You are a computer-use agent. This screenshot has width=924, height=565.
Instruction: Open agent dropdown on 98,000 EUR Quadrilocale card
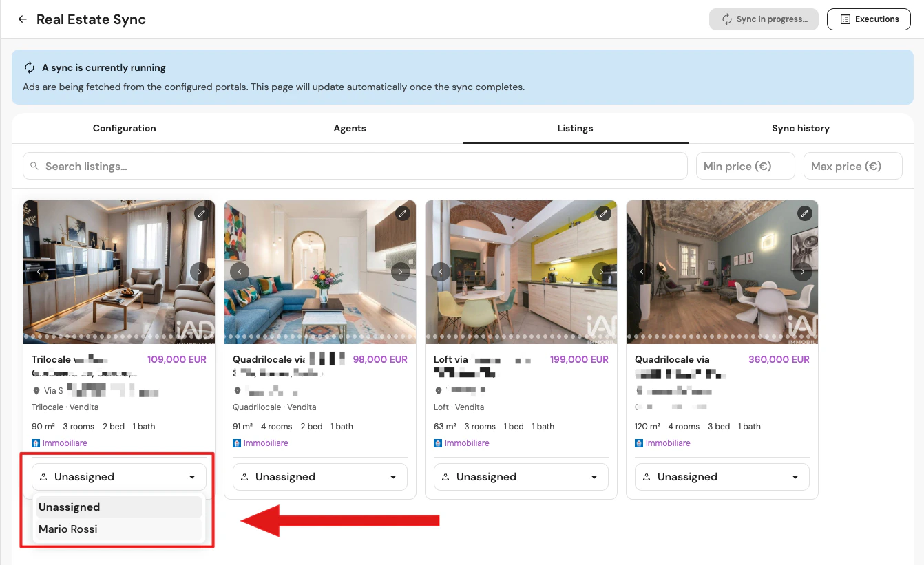click(320, 477)
